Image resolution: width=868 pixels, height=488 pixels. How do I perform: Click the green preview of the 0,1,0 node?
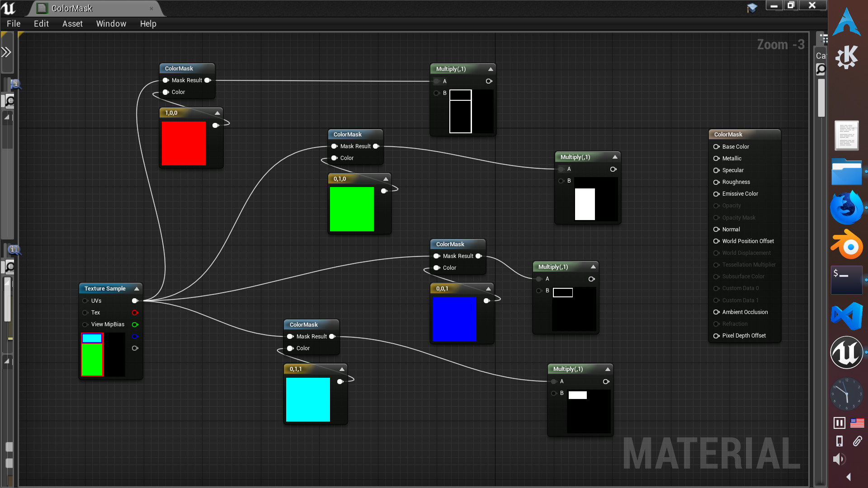[x=353, y=209]
